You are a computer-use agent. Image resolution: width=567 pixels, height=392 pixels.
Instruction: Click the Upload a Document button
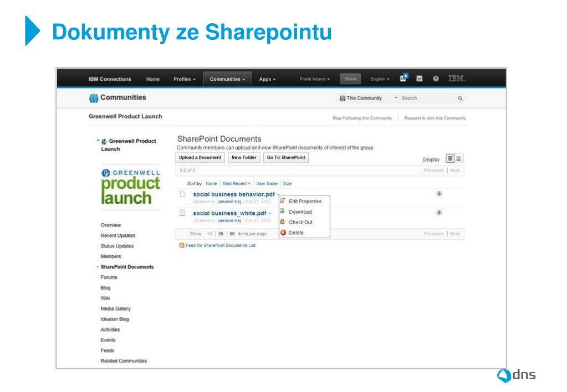click(200, 158)
